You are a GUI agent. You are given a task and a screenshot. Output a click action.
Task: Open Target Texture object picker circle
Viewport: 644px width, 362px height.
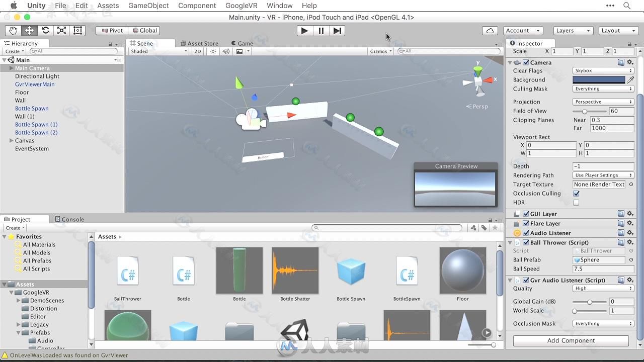click(x=631, y=185)
